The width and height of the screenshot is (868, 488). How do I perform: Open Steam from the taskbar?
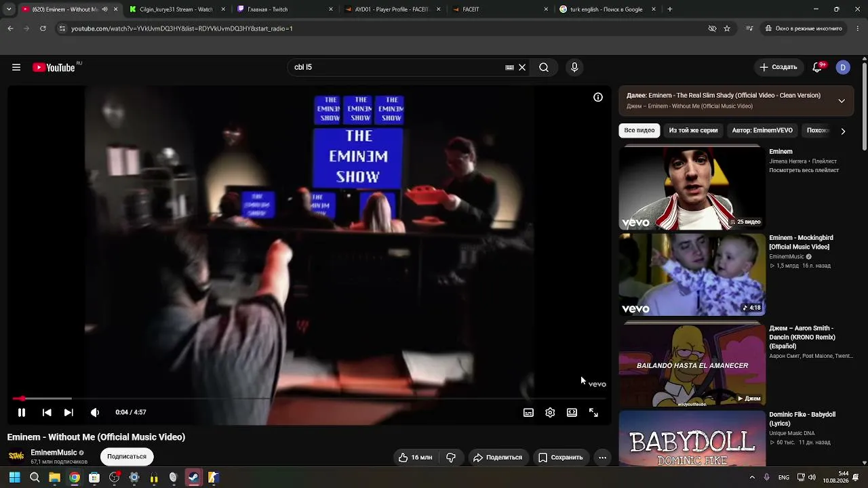coord(193,477)
